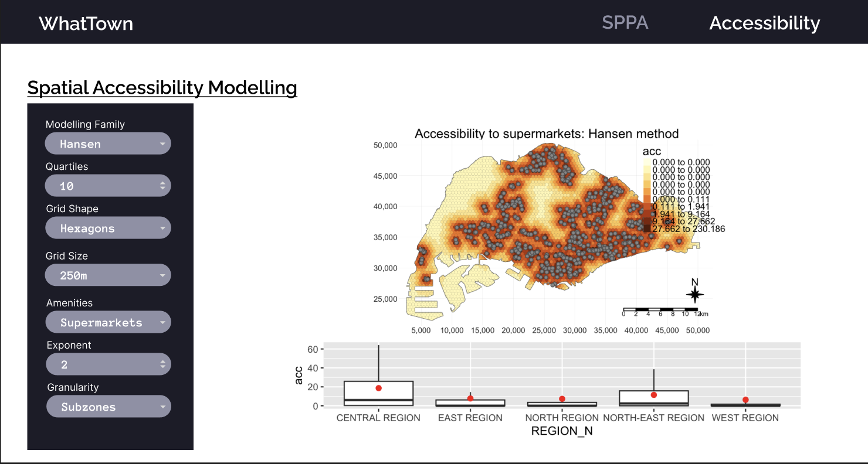This screenshot has height=464, width=868.
Task: Click the Spatial Accessibility Modelling heading
Action: point(162,88)
